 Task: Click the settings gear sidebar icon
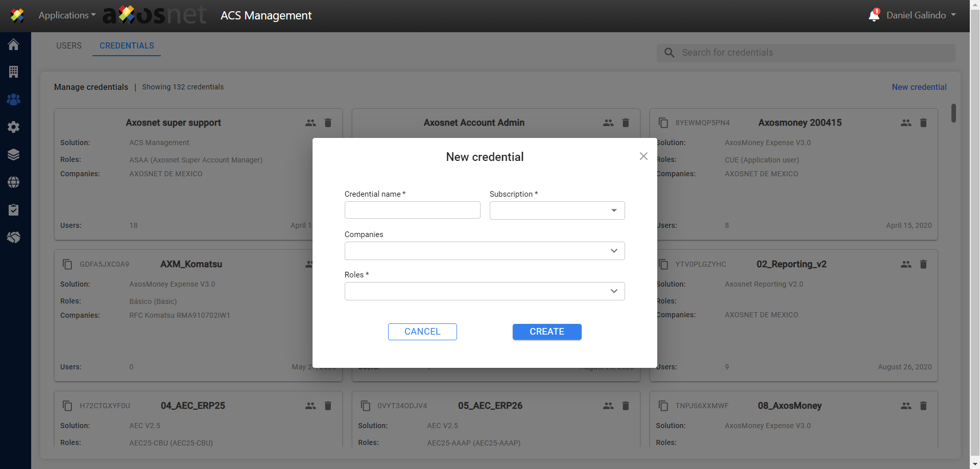point(14,127)
